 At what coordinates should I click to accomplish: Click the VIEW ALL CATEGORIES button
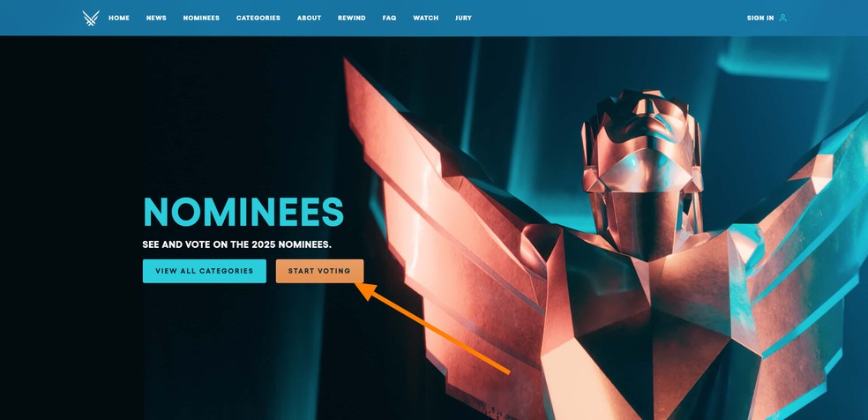tap(205, 271)
